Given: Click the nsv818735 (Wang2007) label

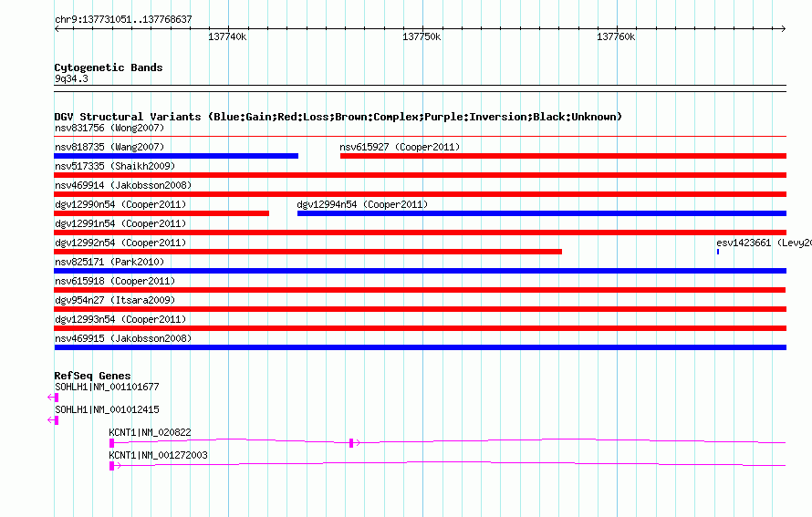Looking at the screenshot, I should [x=109, y=147].
